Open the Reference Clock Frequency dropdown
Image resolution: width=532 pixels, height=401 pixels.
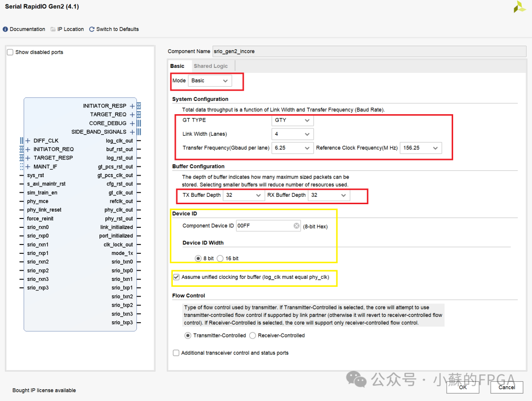(420, 148)
